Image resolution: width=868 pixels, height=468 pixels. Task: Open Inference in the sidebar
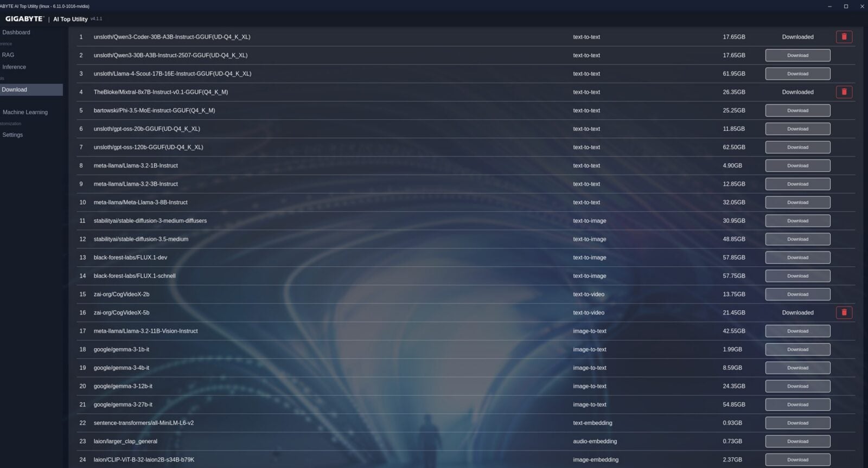14,67
